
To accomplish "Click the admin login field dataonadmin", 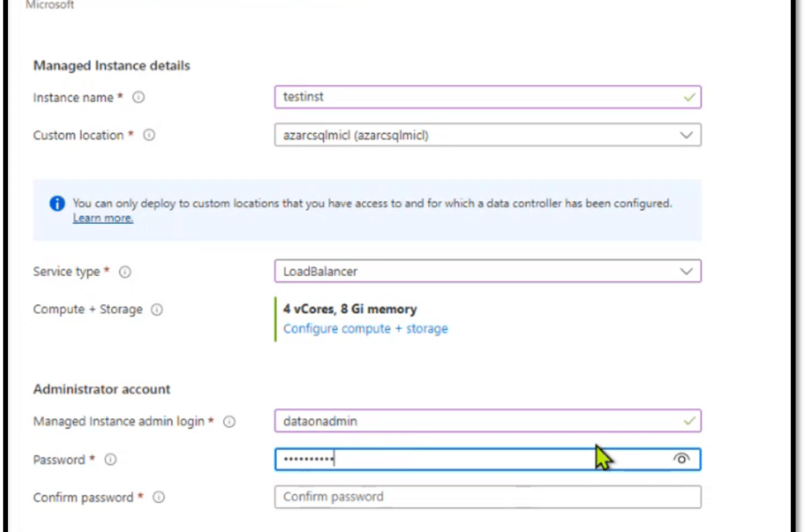I will [488, 421].
